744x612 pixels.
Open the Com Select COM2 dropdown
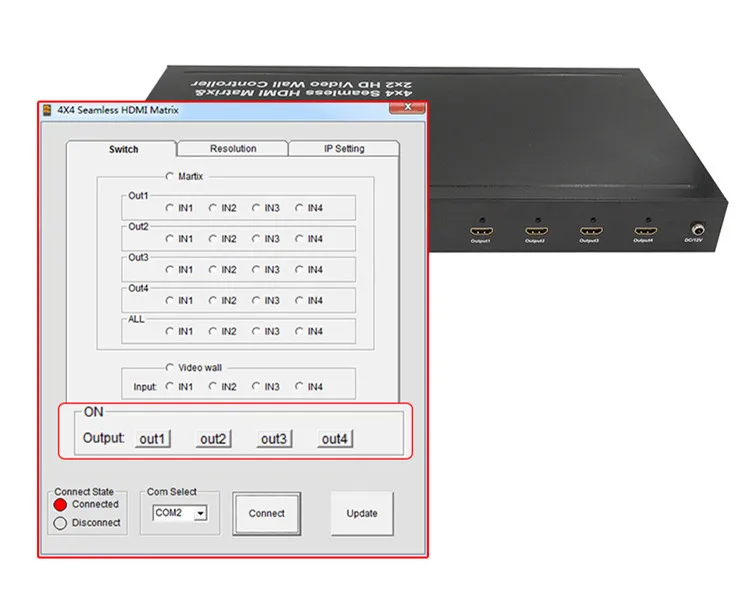point(201,513)
